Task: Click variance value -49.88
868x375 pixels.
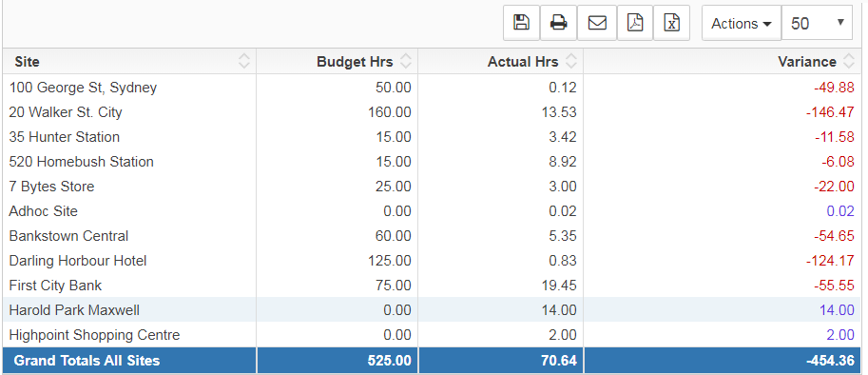Action: click(834, 88)
